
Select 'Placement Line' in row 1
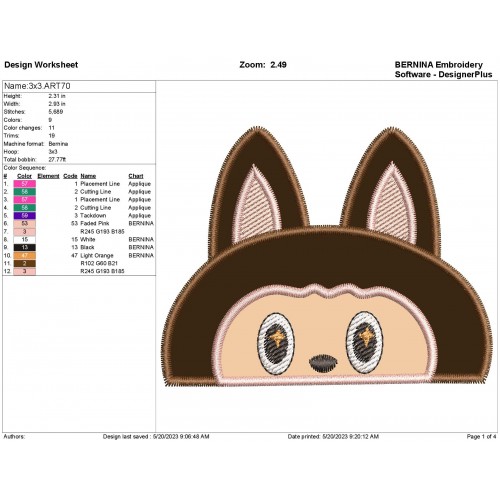coord(100,184)
